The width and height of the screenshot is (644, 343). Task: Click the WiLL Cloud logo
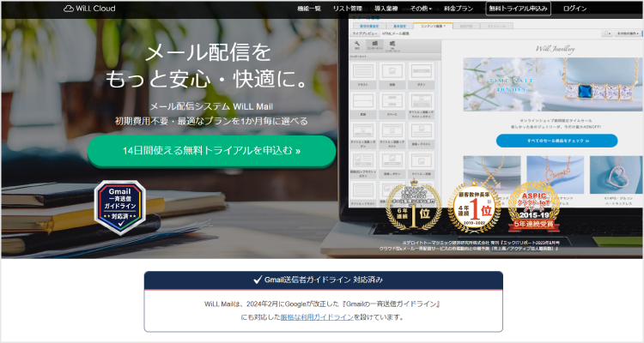pos(89,9)
